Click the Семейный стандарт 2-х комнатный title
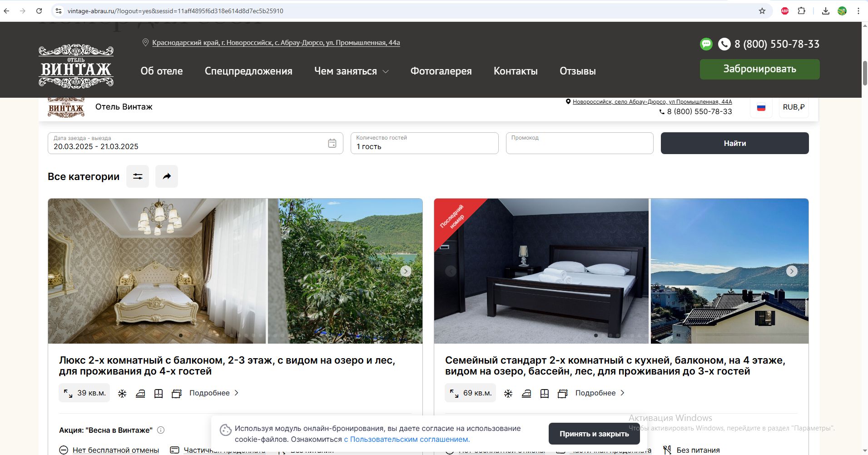The height and width of the screenshot is (455, 868). click(x=615, y=366)
